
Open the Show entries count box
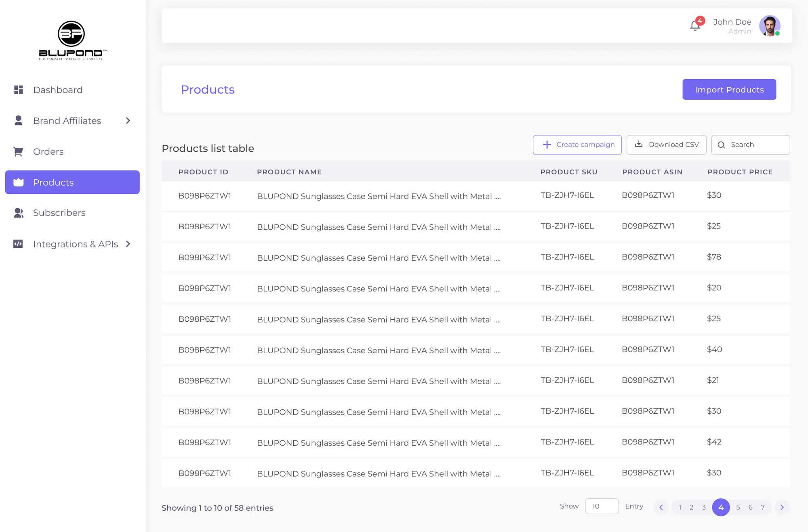point(601,506)
